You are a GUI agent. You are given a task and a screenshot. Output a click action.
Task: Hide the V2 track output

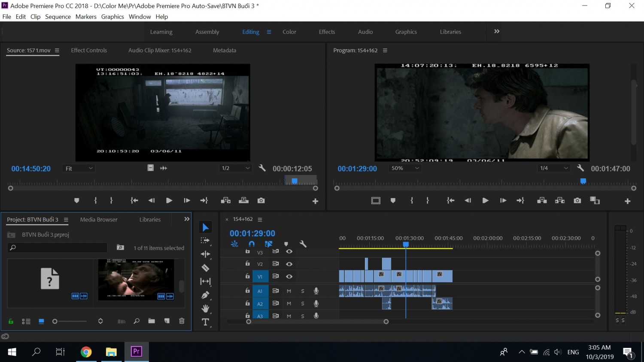[289, 264]
